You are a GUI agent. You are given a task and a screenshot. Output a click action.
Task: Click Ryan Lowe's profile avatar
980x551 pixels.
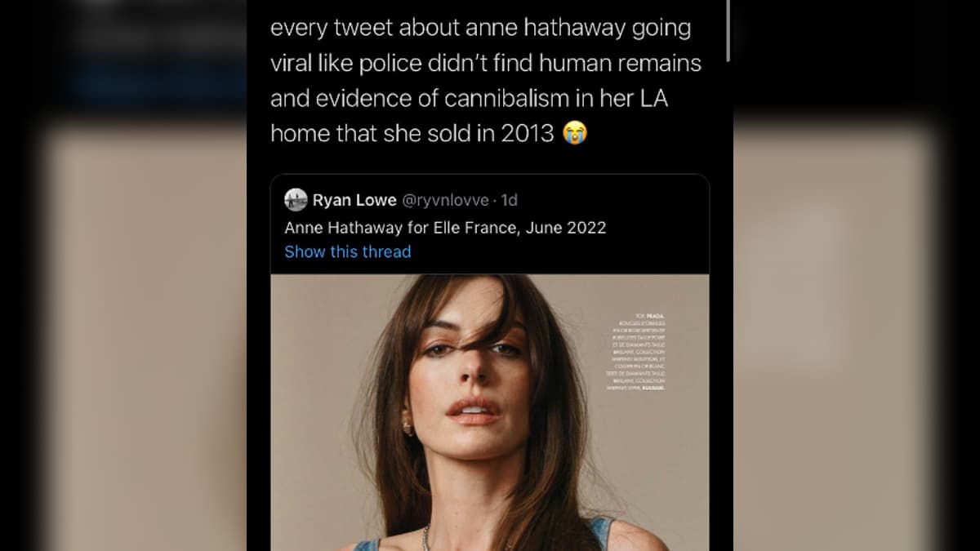pyautogui.click(x=296, y=198)
